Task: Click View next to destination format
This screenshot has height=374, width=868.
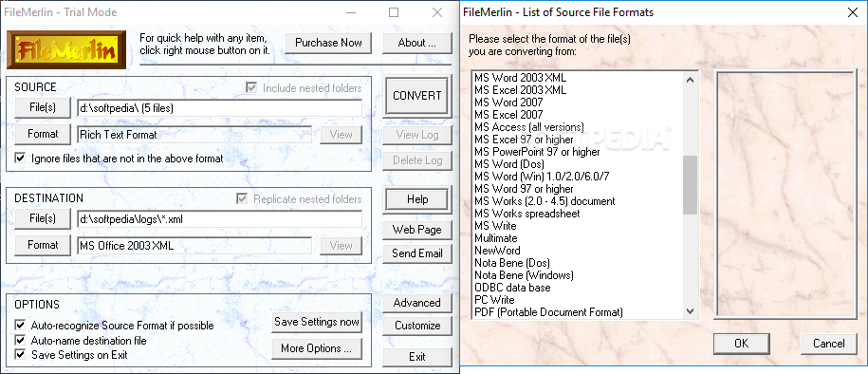Action: (341, 246)
